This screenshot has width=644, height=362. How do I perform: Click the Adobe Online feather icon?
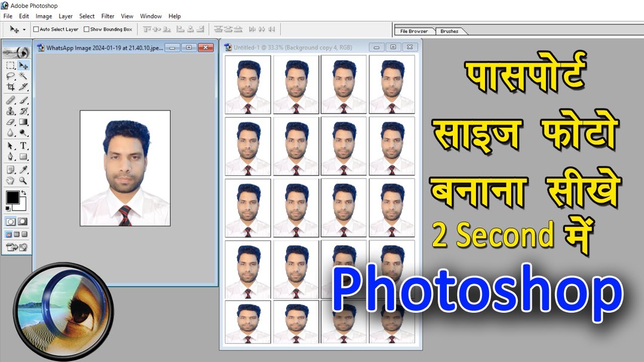click(x=17, y=52)
